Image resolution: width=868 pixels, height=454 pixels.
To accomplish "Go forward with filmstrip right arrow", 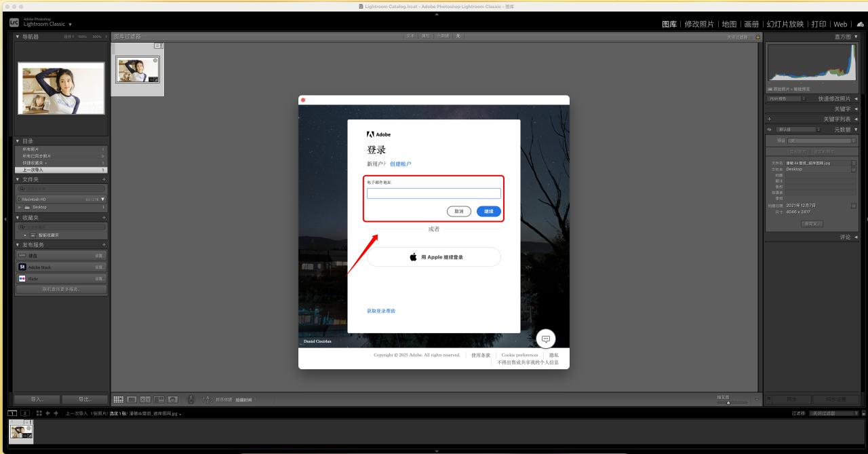I will (x=56, y=413).
